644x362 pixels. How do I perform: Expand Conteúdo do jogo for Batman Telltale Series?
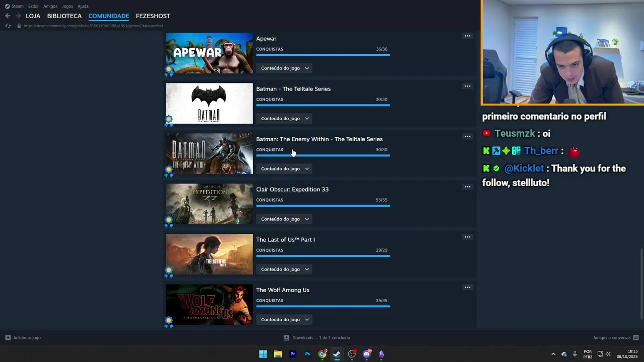284,119
